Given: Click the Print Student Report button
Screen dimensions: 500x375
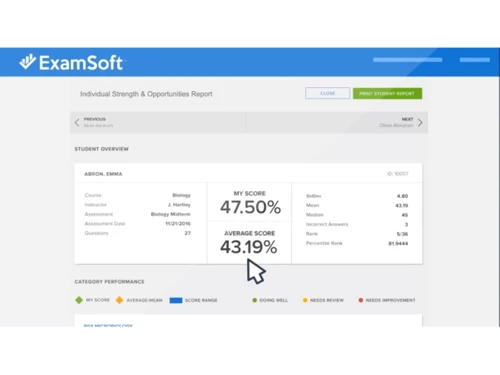Looking at the screenshot, I should (387, 93).
